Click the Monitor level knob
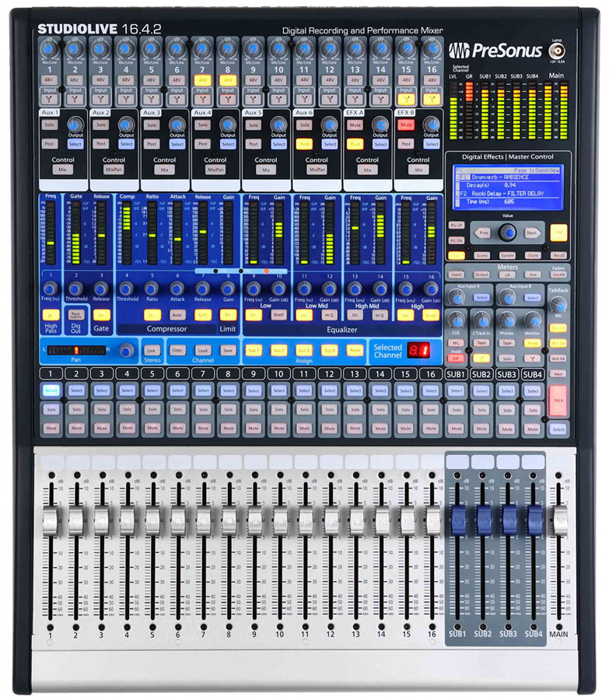609x700 pixels. click(532, 320)
